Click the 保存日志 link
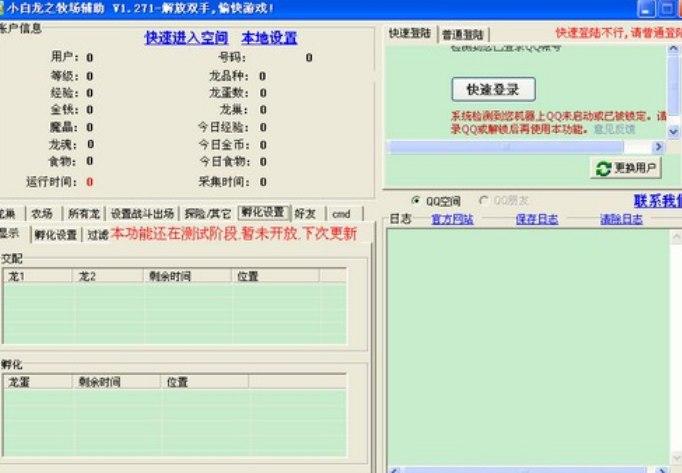The image size is (682, 473). click(x=537, y=219)
